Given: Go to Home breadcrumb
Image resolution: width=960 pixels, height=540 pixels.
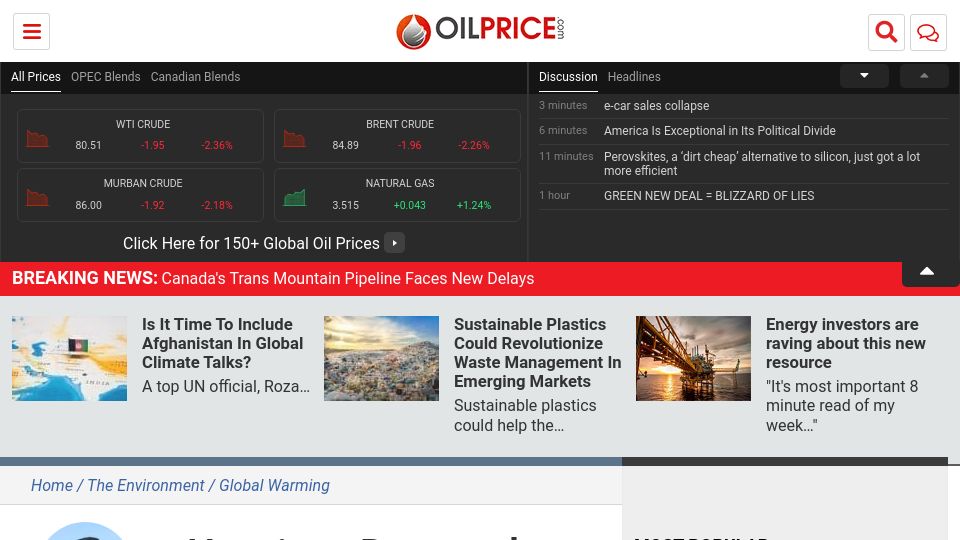Looking at the screenshot, I should [x=52, y=486].
